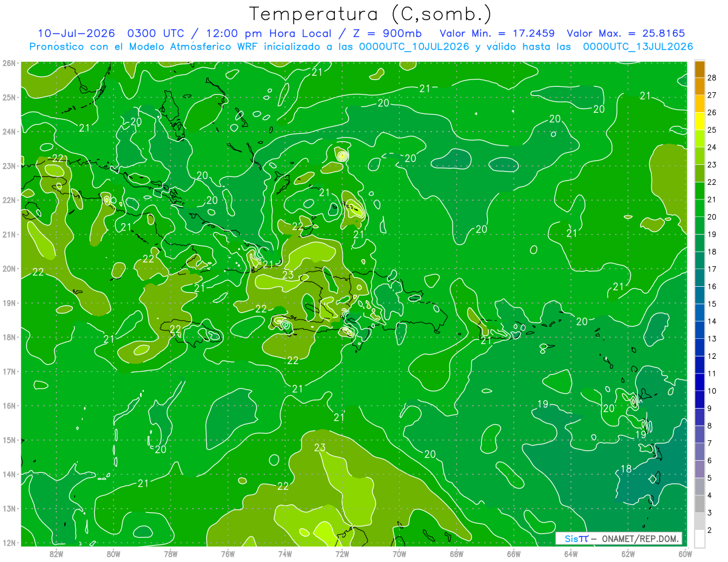Click color scale label '2'

click(x=710, y=530)
